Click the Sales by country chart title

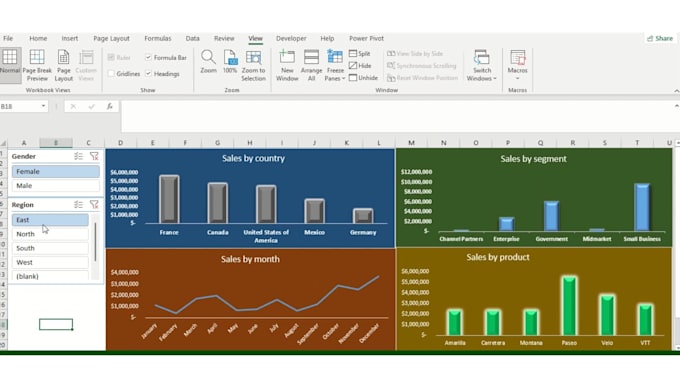tap(253, 158)
